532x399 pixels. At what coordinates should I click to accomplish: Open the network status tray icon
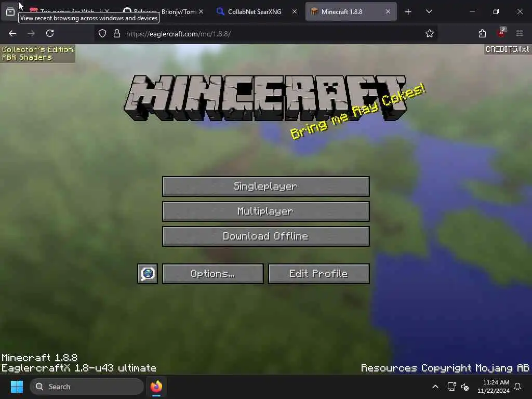click(451, 387)
